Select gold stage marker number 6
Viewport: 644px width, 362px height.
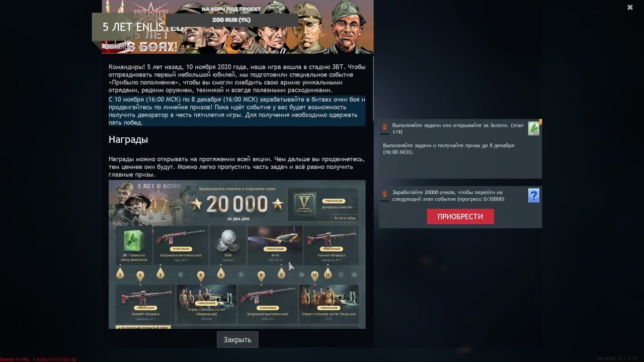pyautogui.click(x=220, y=274)
